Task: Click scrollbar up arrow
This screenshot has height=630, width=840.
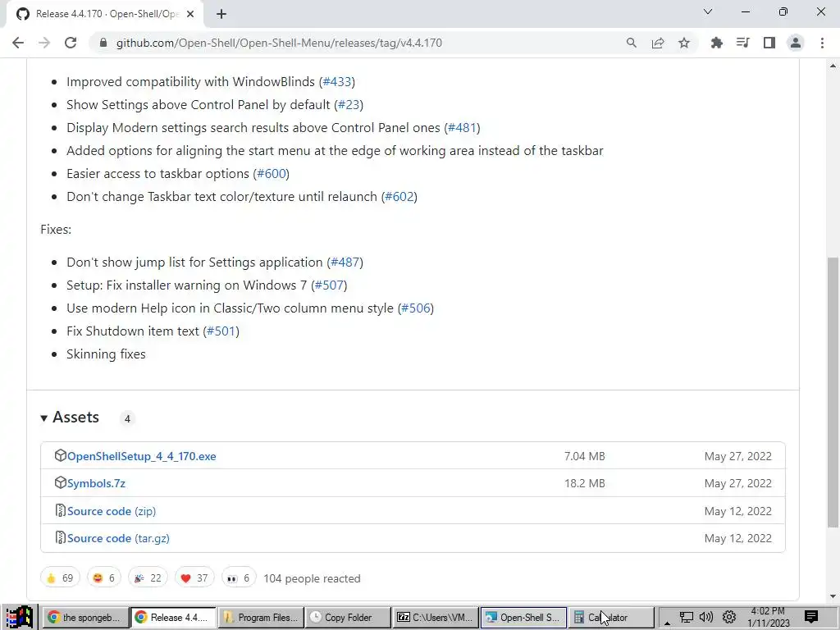Action: (x=833, y=66)
